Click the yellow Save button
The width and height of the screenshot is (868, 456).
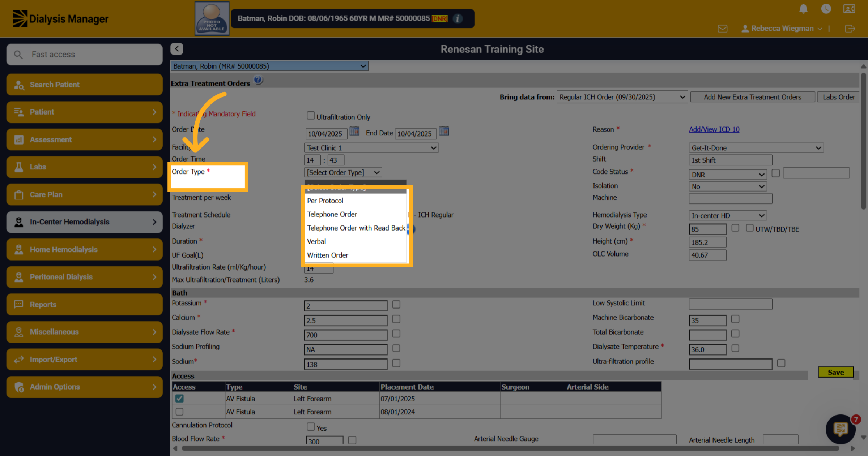click(x=836, y=372)
